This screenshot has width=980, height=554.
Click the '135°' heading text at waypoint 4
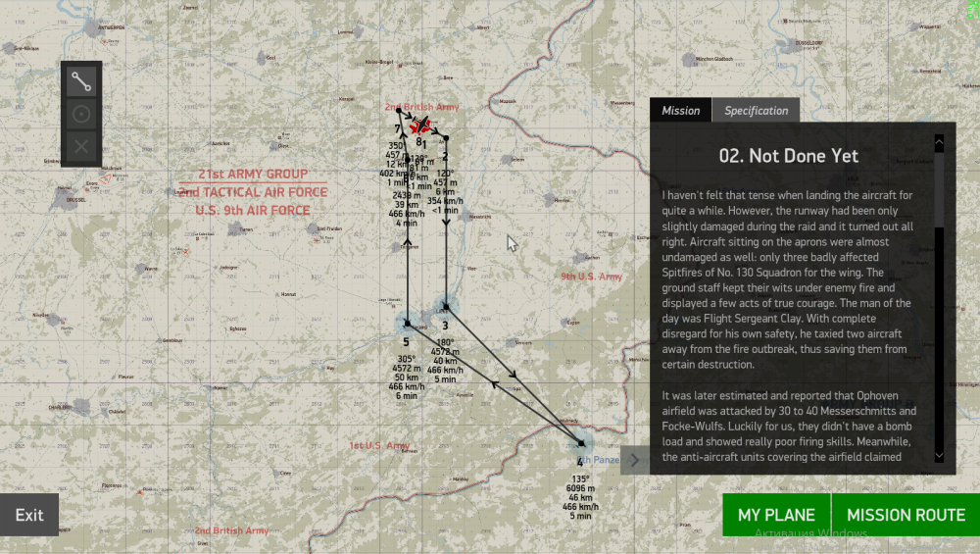click(x=580, y=478)
